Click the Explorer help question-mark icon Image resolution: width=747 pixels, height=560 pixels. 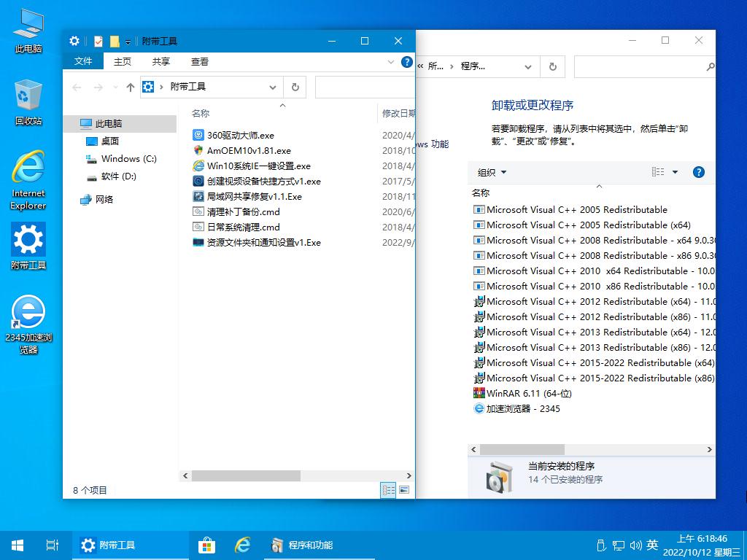[407, 62]
